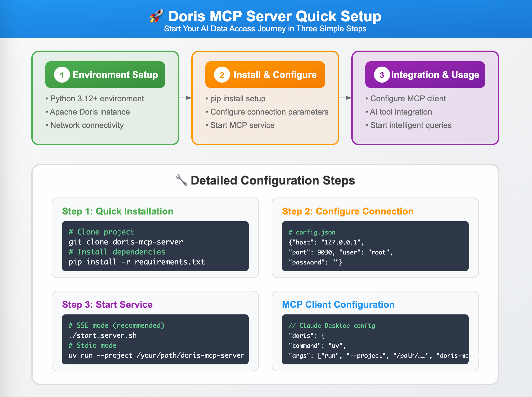Select the Install & Configure header
This screenshot has width=532, height=397.
pyautogui.click(x=265, y=75)
